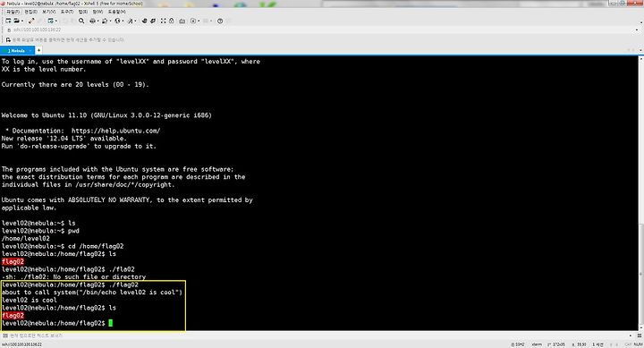The image size is (644, 348).
Task: Click the lock icon left of address
Action: (x=9, y=30)
